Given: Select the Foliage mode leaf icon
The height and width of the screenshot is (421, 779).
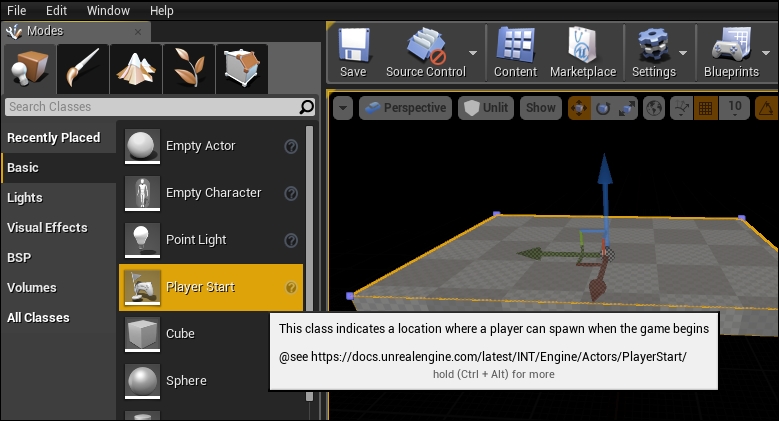Looking at the screenshot, I should tap(189, 69).
